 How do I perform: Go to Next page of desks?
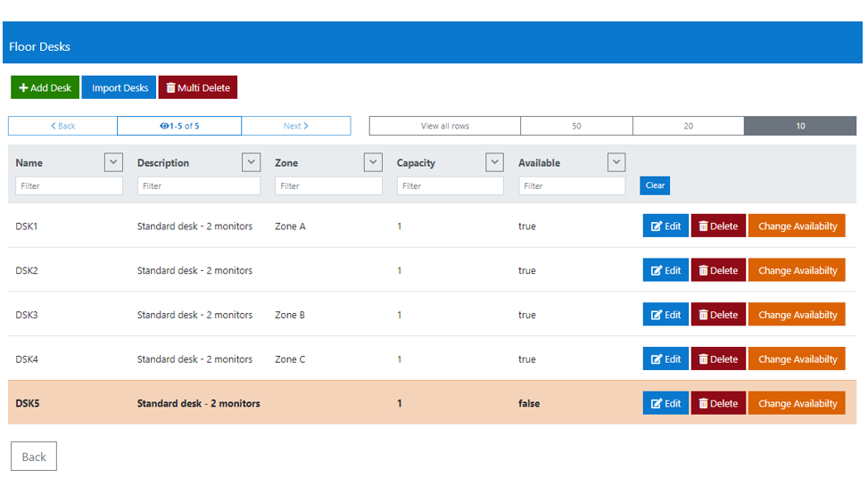coord(295,126)
